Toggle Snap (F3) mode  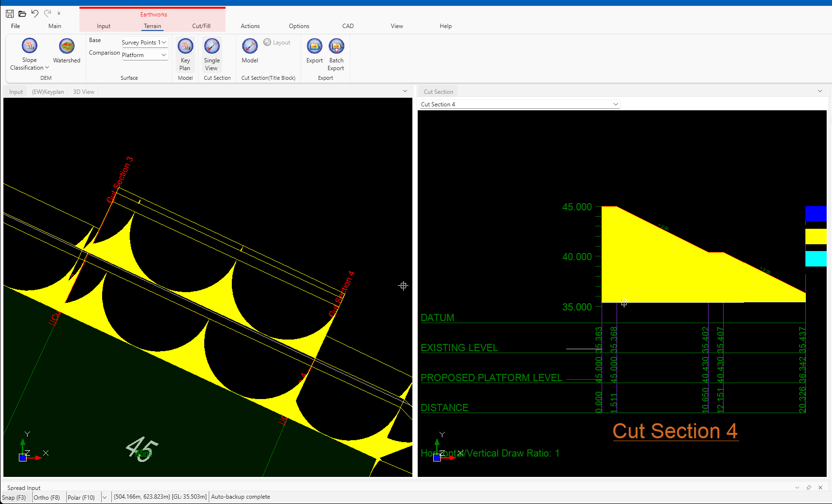click(15, 497)
